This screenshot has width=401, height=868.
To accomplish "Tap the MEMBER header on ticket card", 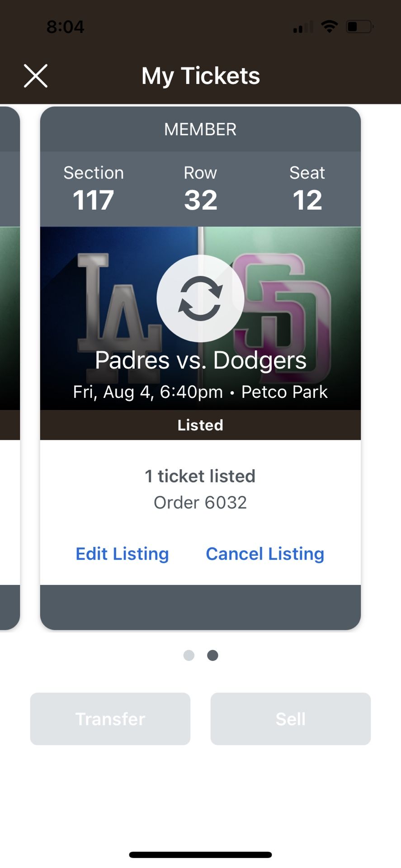I will [x=200, y=129].
